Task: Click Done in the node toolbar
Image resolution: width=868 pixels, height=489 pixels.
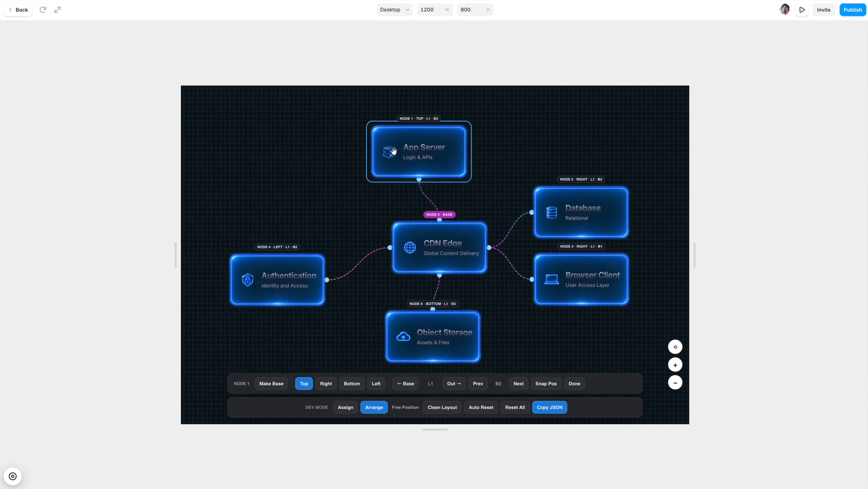Action: pos(574,384)
